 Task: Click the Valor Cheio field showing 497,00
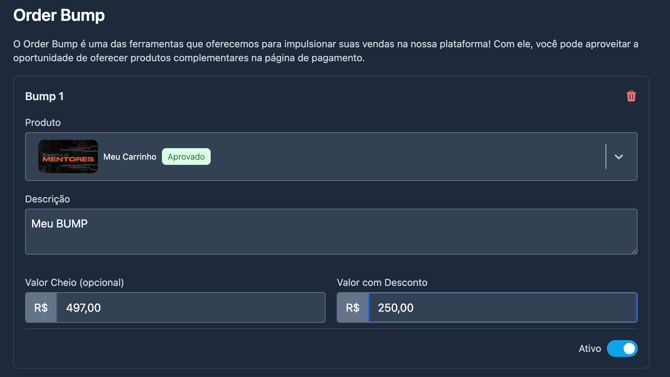191,308
